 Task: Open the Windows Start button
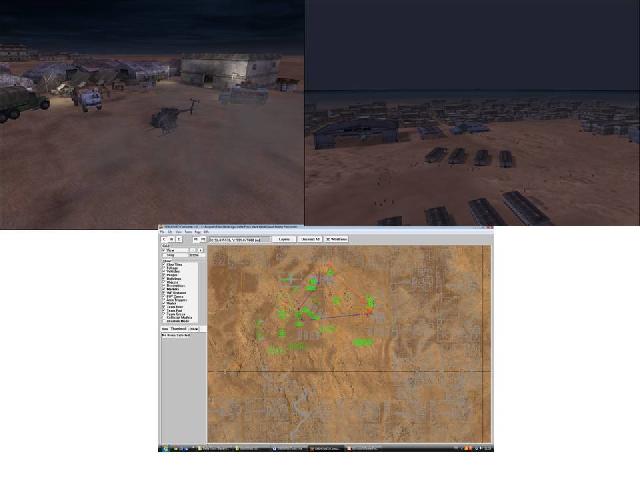(163, 448)
